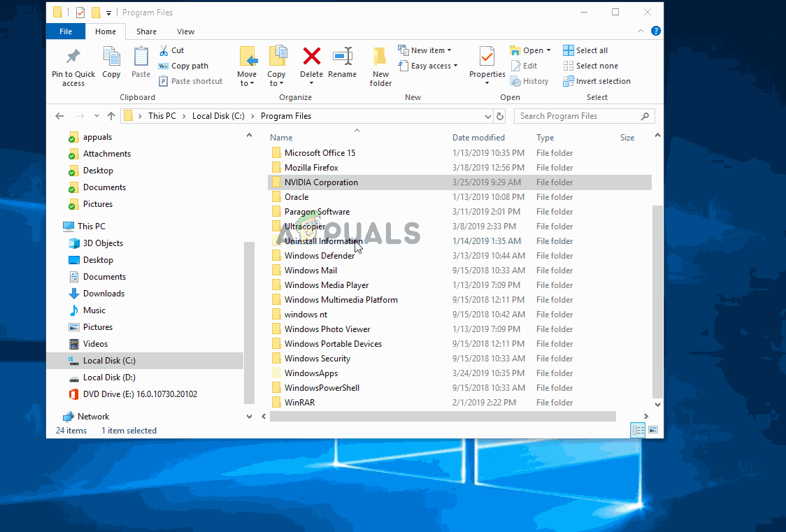Collapse the ribbon with the chevron
This screenshot has height=532, width=786.
(641, 31)
